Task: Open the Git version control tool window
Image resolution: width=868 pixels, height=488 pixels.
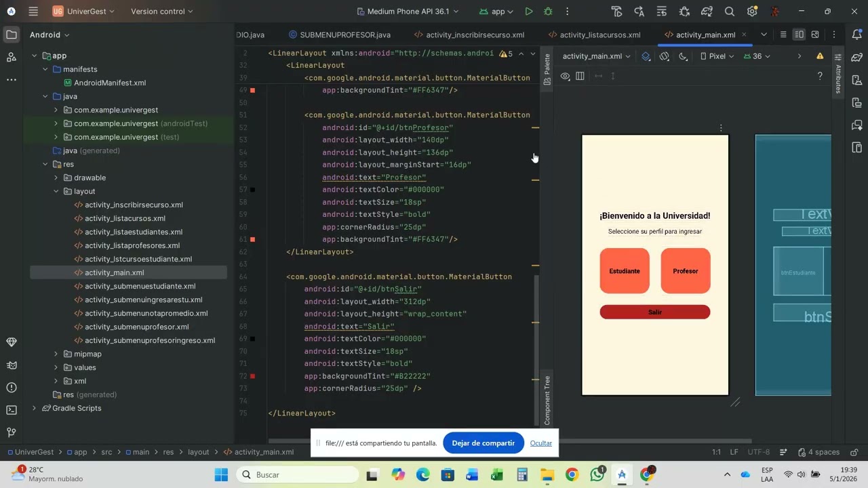Action: (12, 432)
